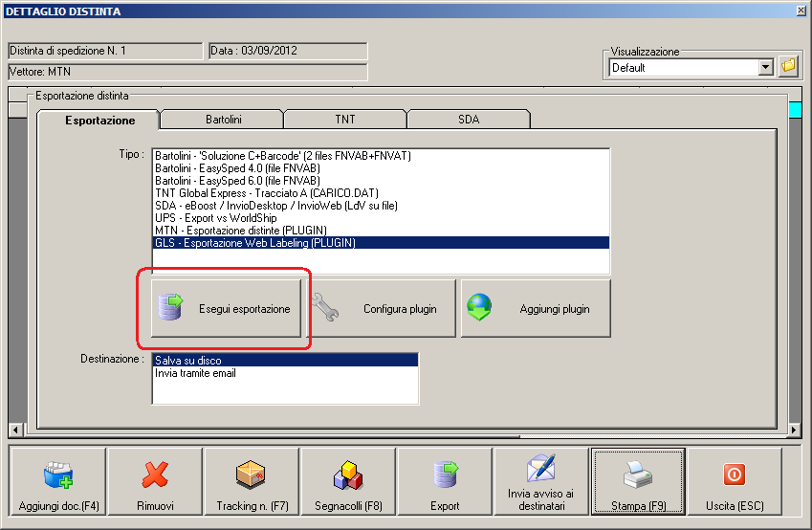This screenshot has width=812, height=530.
Task: Click the Aggiungi doc. folder-plus icon
Action: pyautogui.click(x=58, y=475)
